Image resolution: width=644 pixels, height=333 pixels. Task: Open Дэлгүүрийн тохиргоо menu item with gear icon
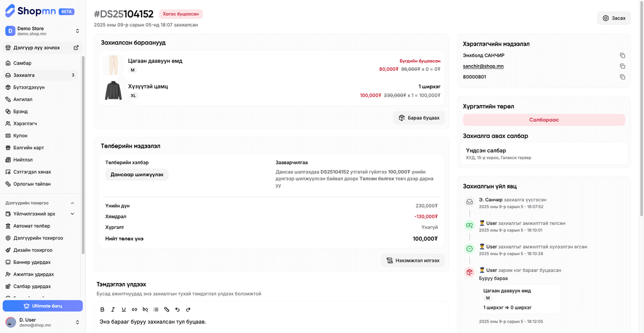coord(41,238)
